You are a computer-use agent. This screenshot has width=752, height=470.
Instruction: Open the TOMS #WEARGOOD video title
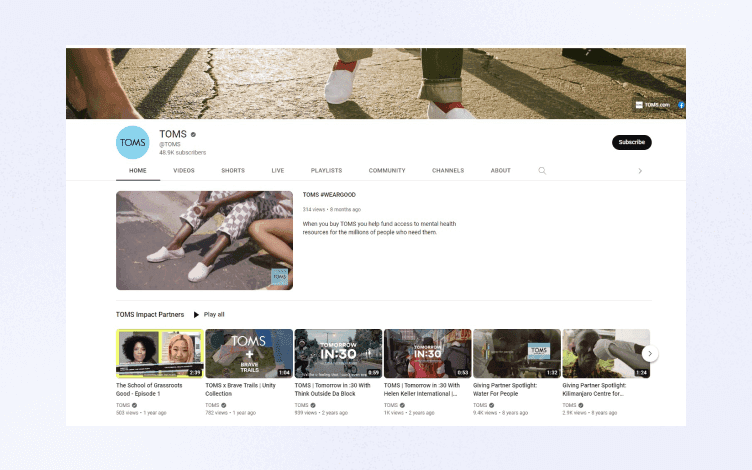click(329, 195)
